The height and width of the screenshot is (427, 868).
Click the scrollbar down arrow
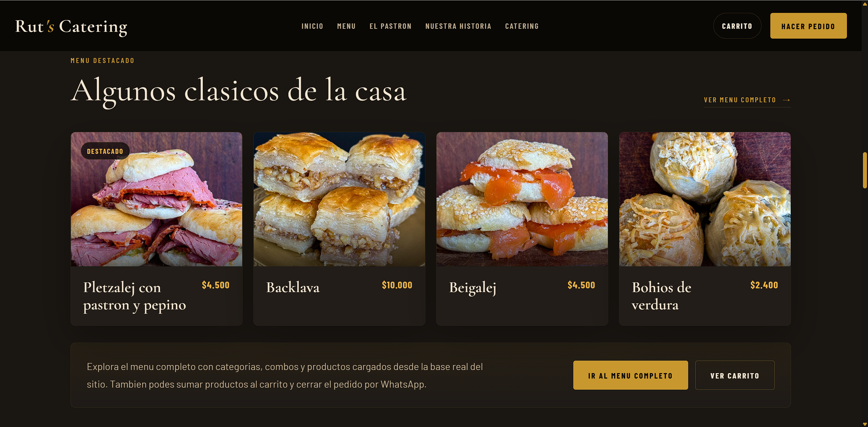click(x=865, y=424)
